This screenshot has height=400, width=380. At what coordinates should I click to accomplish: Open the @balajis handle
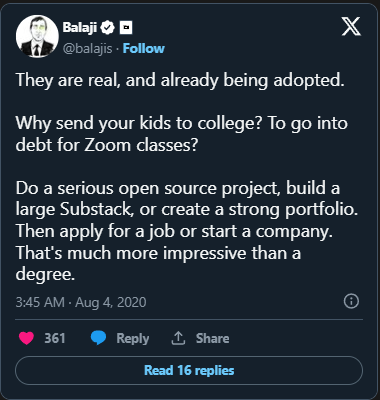[x=88, y=49]
